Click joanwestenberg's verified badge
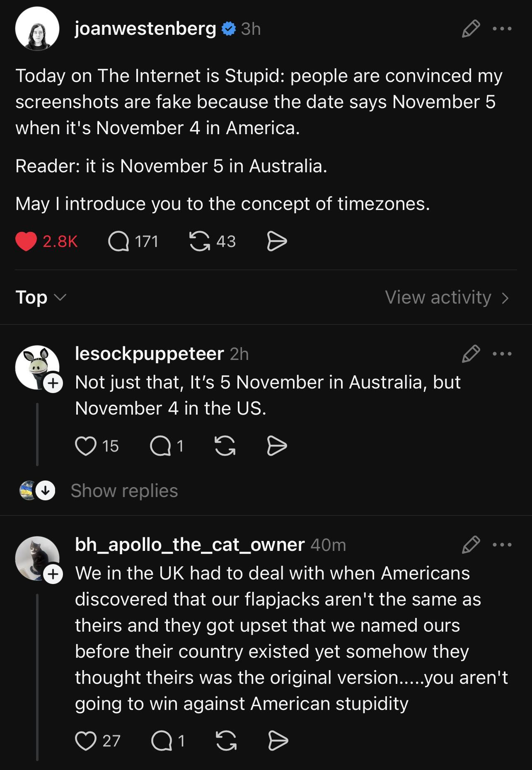The width and height of the screenshot is (532, 770). click(x=227, y=29)
